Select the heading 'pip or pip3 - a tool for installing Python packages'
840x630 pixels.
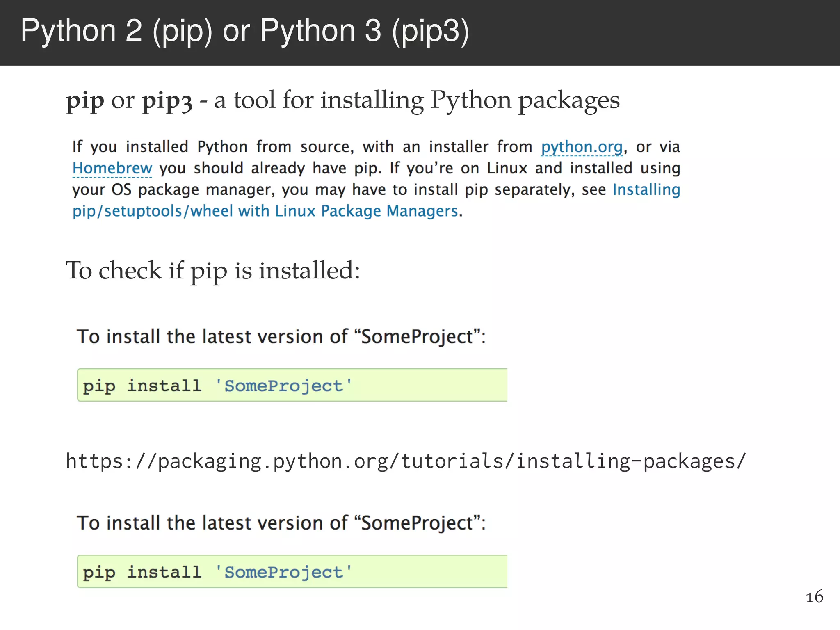coord(343,100)
